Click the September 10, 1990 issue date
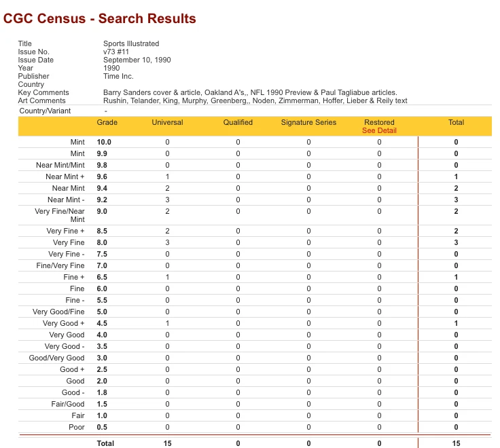This screenshot has height=448, width=500. 137,60
